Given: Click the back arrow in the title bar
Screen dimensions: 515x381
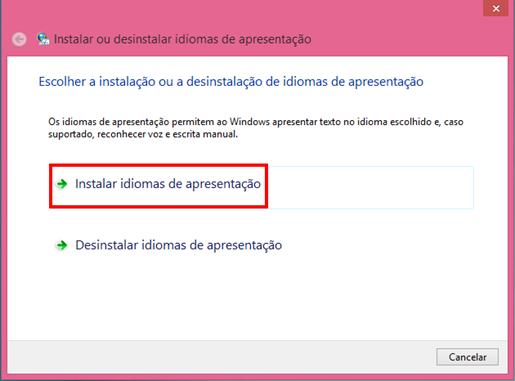Looking at the screenshot, I should (x=19, y=39).
